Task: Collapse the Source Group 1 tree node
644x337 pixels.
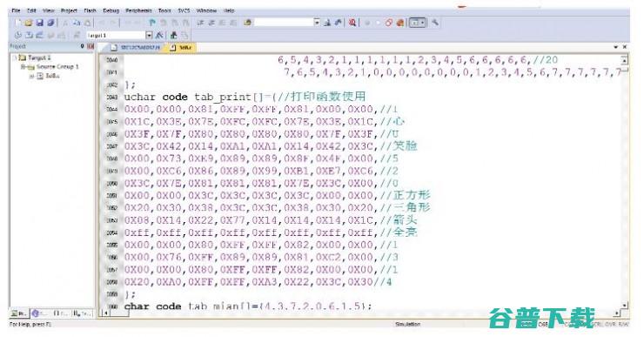Action: [23, 66]
